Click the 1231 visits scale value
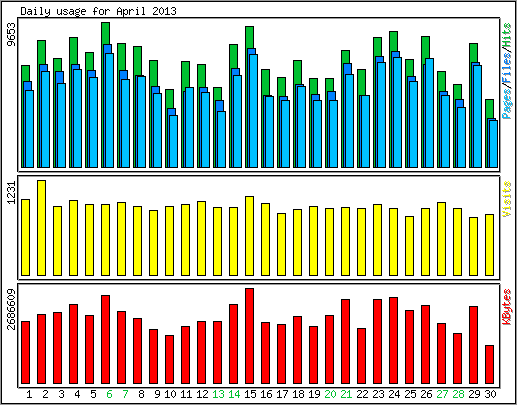The width and height of the screenshot is (517, 405). 12,193
